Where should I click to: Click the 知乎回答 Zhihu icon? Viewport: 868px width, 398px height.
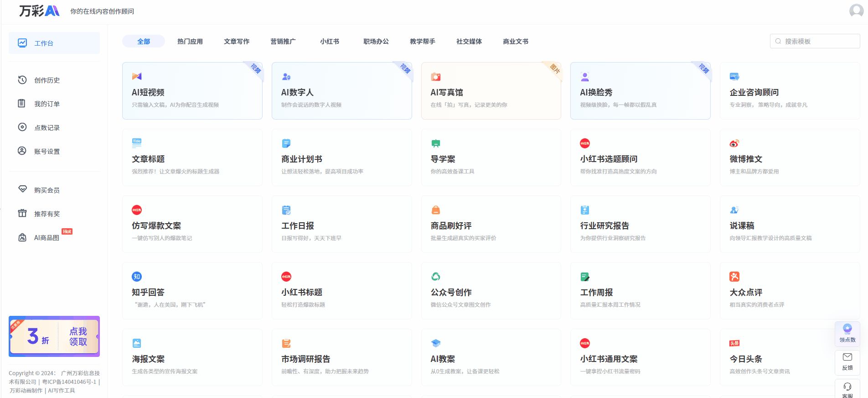pos(137,277)
